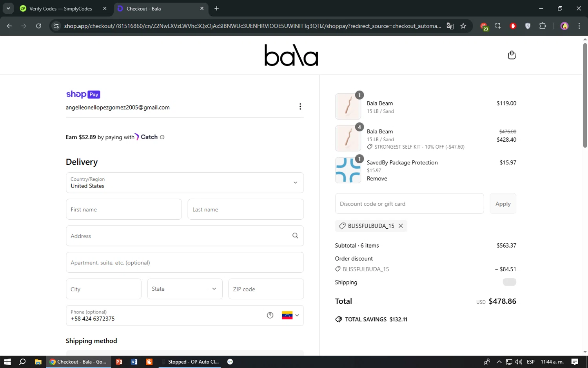Click the City field
588x368 pixels.
103,289
